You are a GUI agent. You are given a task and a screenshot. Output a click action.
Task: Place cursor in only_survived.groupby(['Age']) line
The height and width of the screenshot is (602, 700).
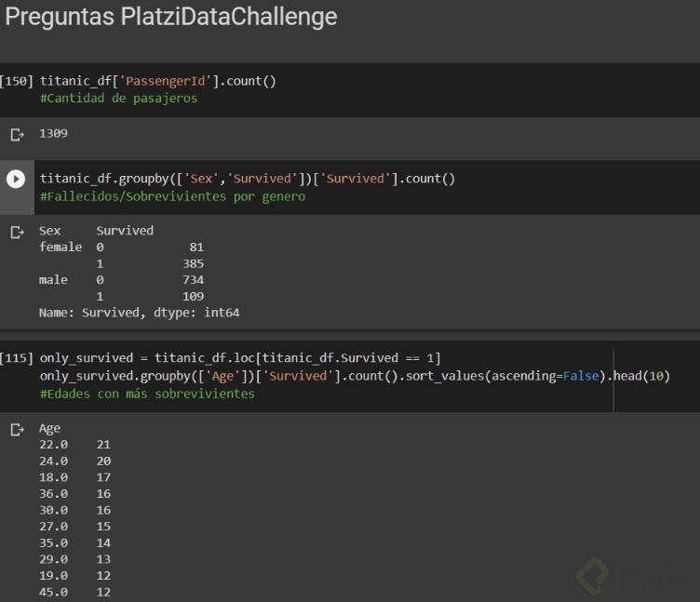tap(355, 376)
